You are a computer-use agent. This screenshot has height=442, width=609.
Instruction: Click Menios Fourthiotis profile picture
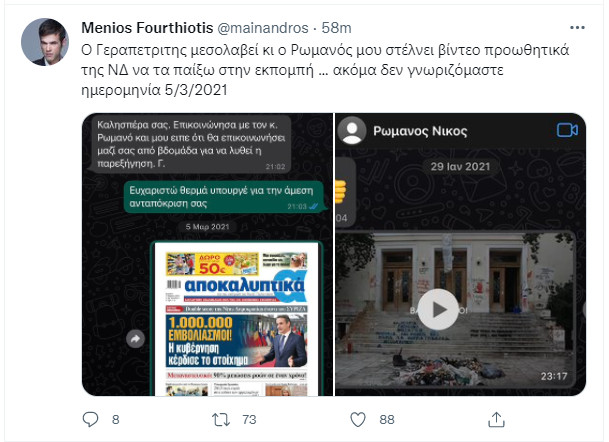tap(45, 42)
